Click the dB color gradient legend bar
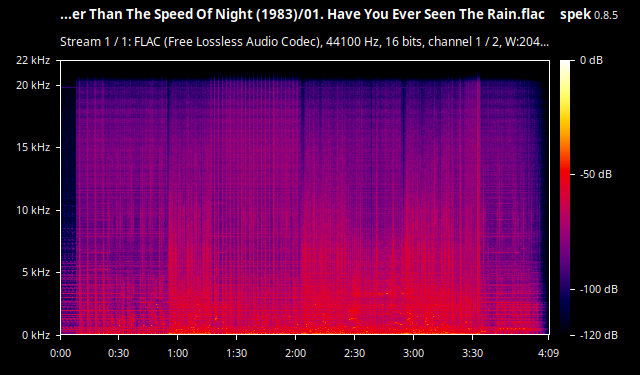Screen dimensions: 640x375 coord(565,197)
